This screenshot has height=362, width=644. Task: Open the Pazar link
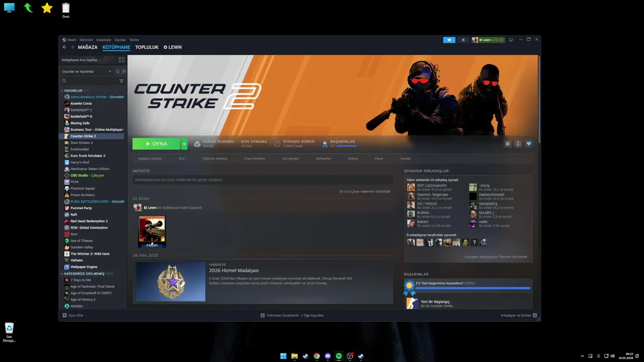[379, 158]
